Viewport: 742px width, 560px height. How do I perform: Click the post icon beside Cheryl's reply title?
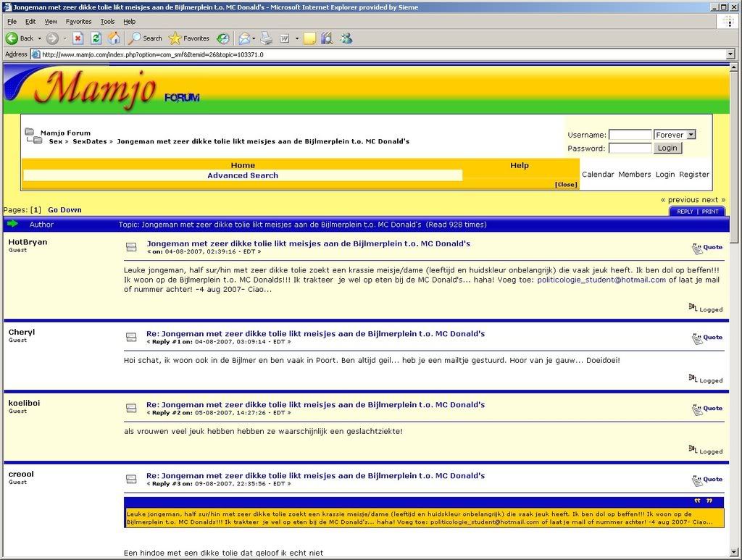click(131, 337)
